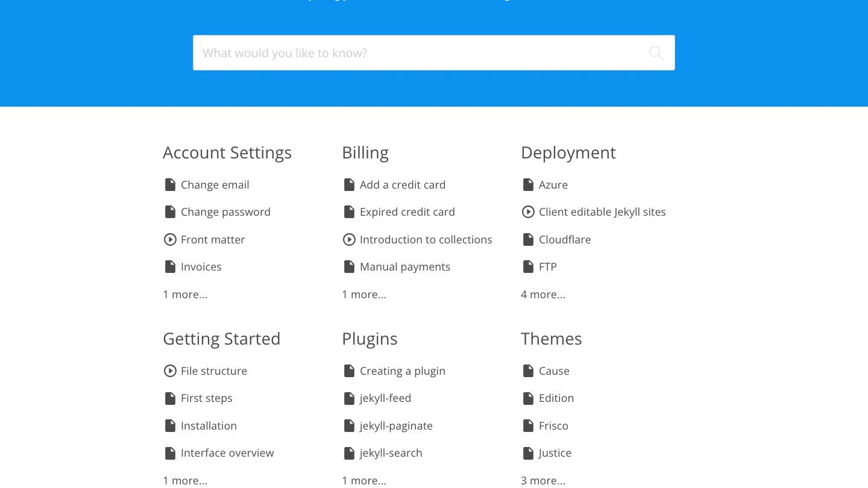Click the document icon beside Interface overview
868x488 pixels.
[x=170, y=453]
